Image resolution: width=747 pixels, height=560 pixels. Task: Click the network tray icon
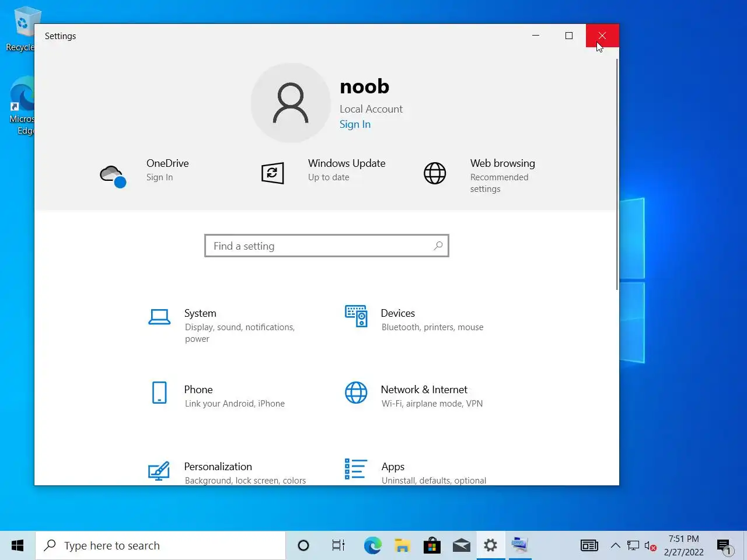[633, 546]
